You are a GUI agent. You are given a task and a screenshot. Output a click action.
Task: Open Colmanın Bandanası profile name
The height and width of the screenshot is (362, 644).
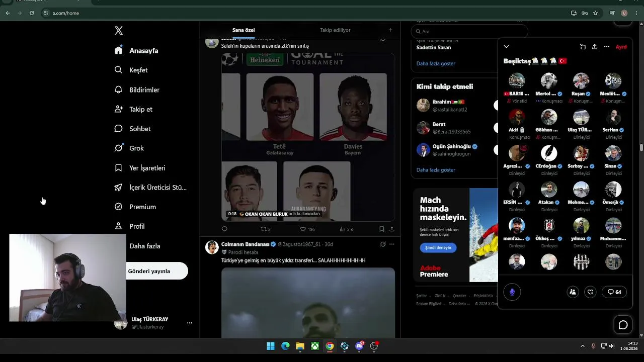245,244
